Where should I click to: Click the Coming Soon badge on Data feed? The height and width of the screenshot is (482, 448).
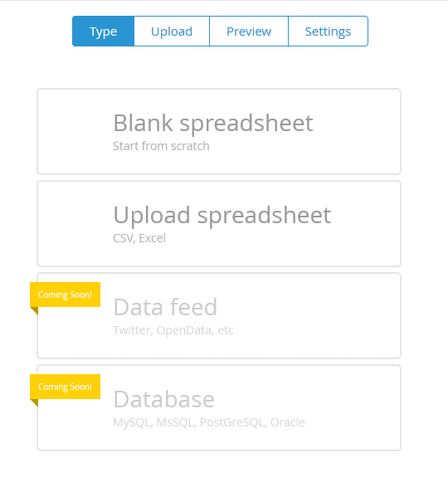pos(66,295)
